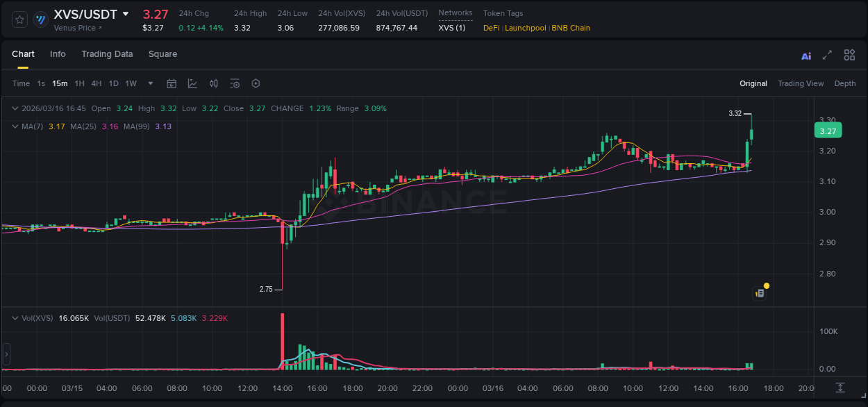Open the candlestick style icon
The image size is (868, 407).
pyautogui.click(x=213, y=83)
